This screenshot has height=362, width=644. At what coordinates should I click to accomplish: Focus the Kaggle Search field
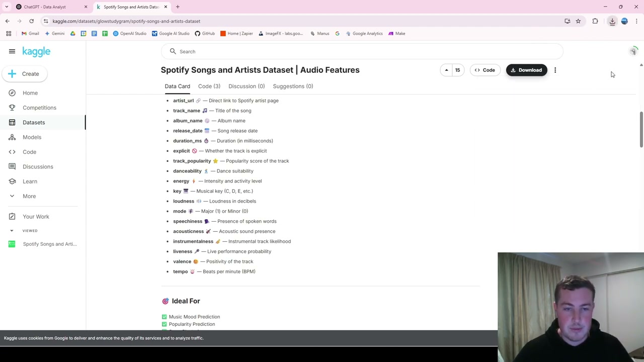(362, 51)
